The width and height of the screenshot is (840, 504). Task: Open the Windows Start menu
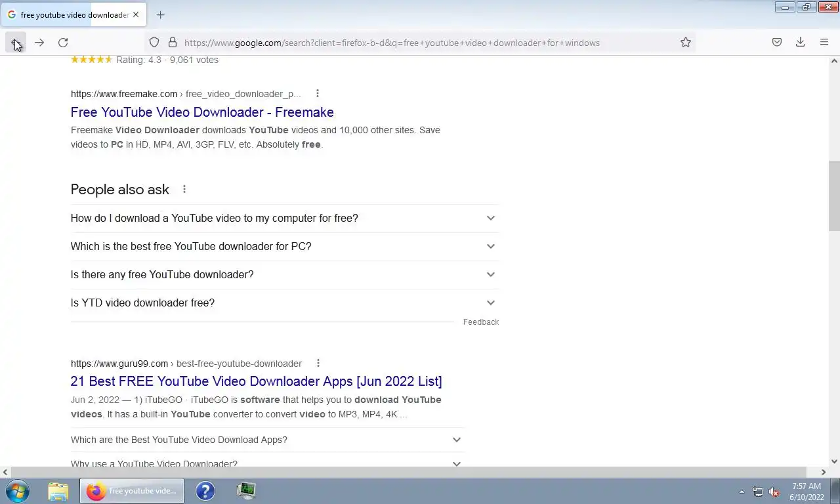tap(18, 491)
